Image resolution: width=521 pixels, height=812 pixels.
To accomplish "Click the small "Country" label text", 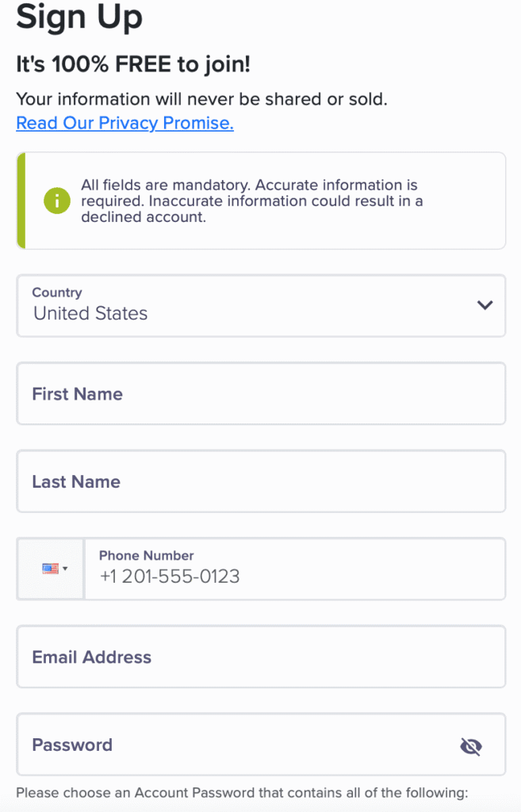I will 57,293.
